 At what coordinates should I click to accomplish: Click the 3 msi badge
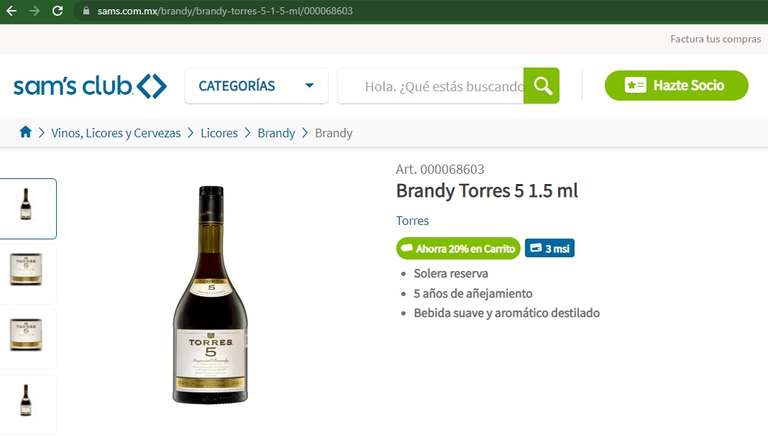pyautogui.click(x=550, y=248)
